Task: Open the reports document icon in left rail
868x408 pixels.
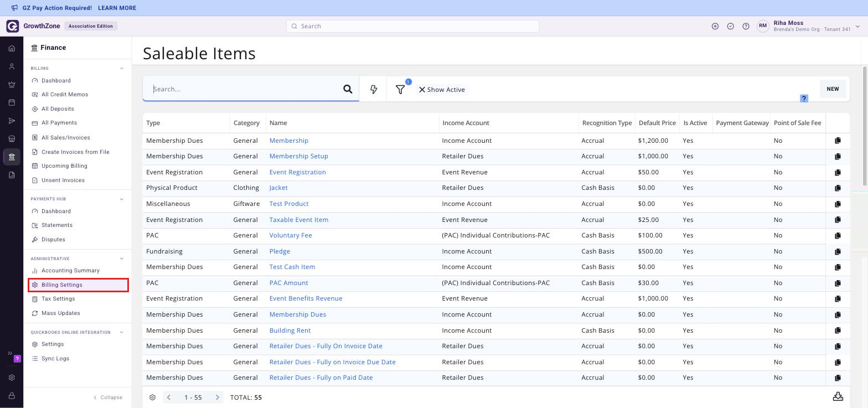Action: 12,175
